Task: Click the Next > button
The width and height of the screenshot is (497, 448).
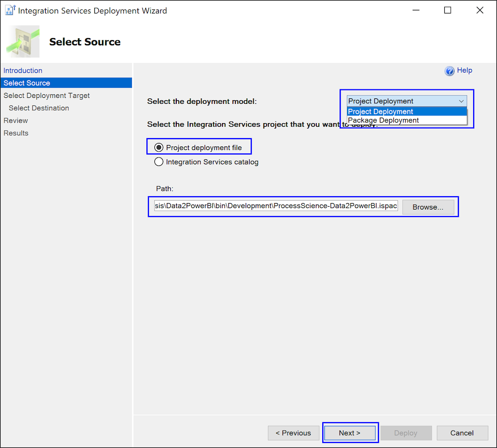Action: (350, 433)
